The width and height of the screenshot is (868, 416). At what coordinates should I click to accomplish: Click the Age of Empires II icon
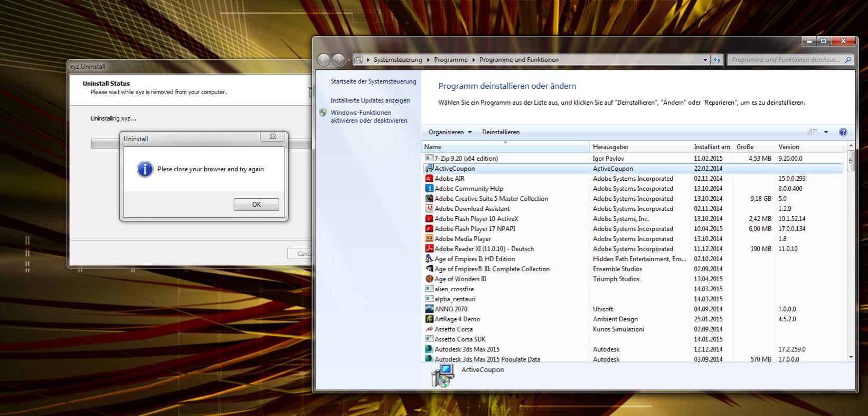[429, 258]
